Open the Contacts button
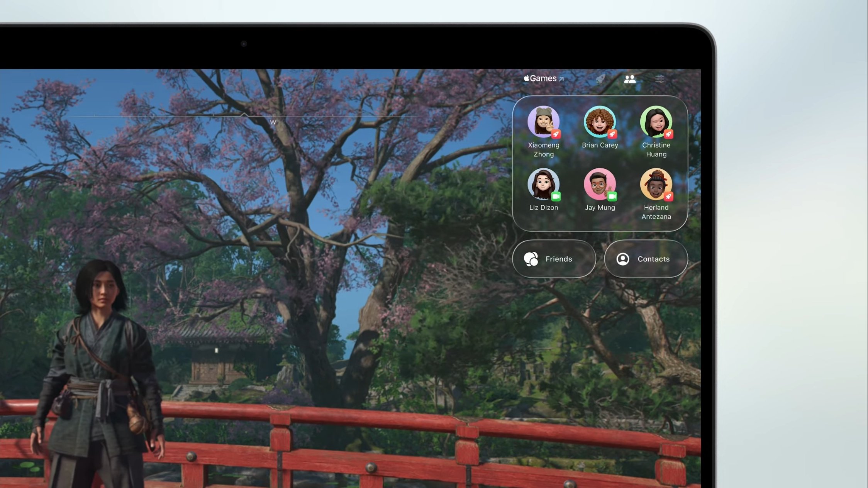This screenshot has height=488, width=868. tap(646, 259)
